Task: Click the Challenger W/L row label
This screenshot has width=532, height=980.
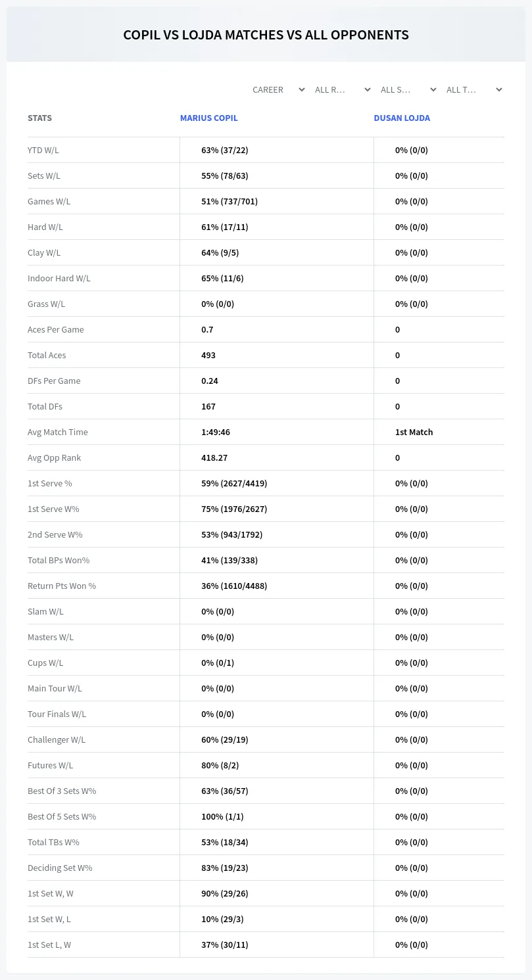Action: tap(57, 739)
